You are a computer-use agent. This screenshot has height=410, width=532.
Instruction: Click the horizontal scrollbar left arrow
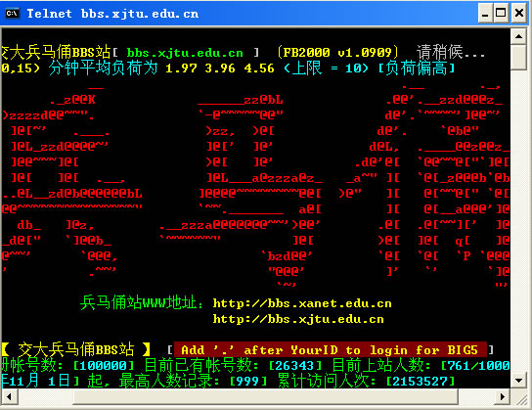coord(10,396)
